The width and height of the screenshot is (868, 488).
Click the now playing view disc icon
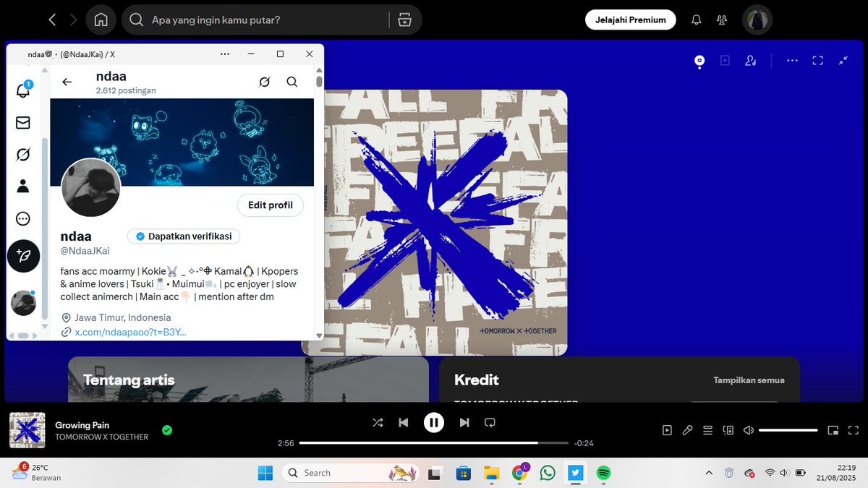pyautogui.click(x=699, y=61)
